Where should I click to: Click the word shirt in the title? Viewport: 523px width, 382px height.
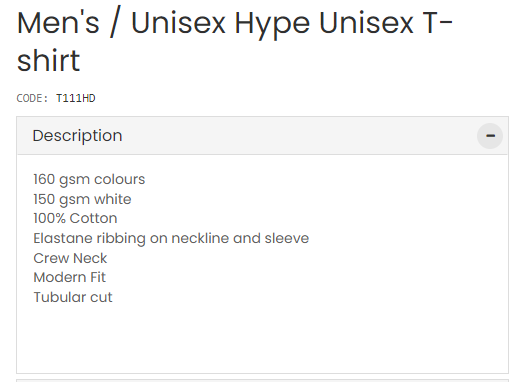[48, 60]
